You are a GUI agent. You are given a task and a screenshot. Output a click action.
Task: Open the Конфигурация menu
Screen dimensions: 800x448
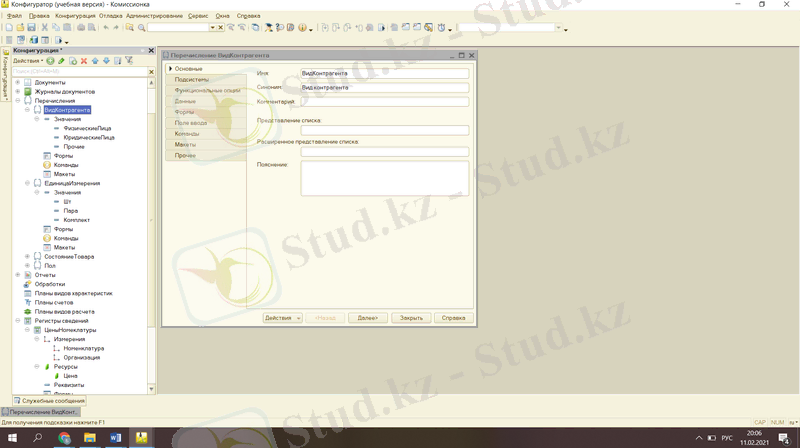coord(75,16)
